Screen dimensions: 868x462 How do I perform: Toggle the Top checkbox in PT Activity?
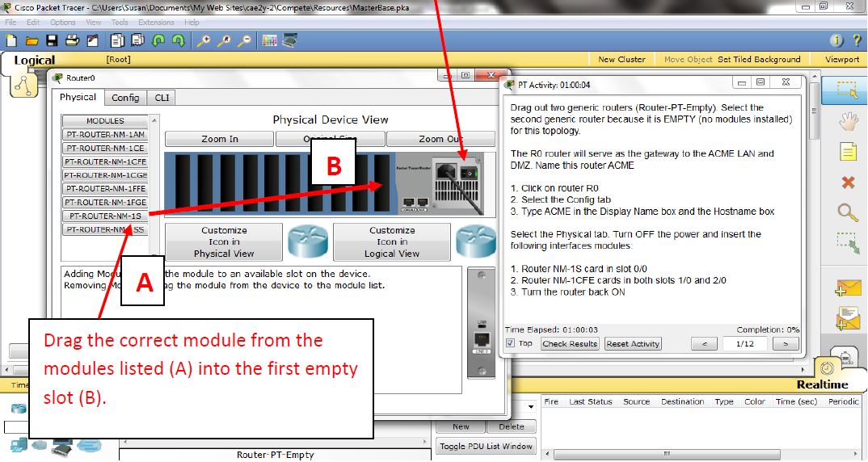click(x=511, y=343)
